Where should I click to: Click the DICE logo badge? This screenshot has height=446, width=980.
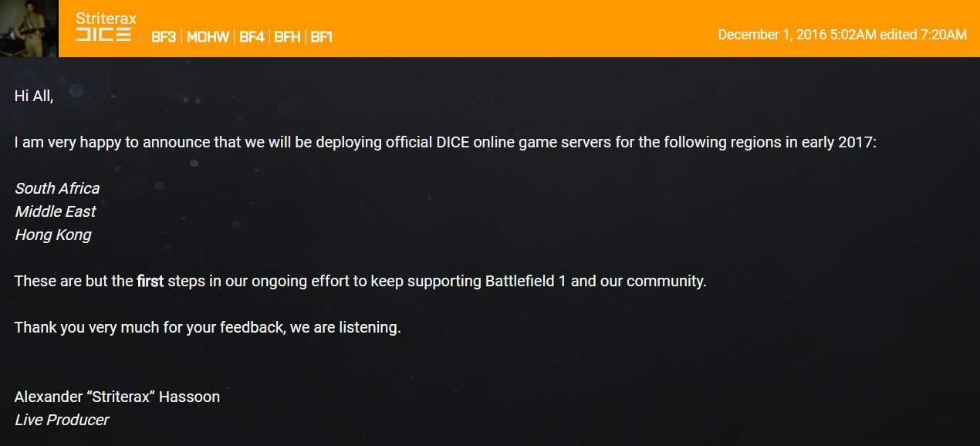coord(103,36)
